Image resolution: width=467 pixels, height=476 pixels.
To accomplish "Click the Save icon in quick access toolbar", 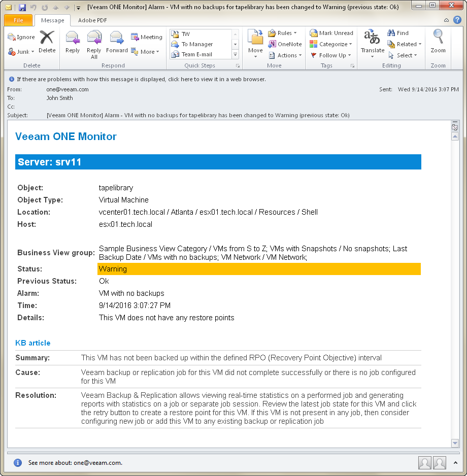I will [x=22, y=7].
